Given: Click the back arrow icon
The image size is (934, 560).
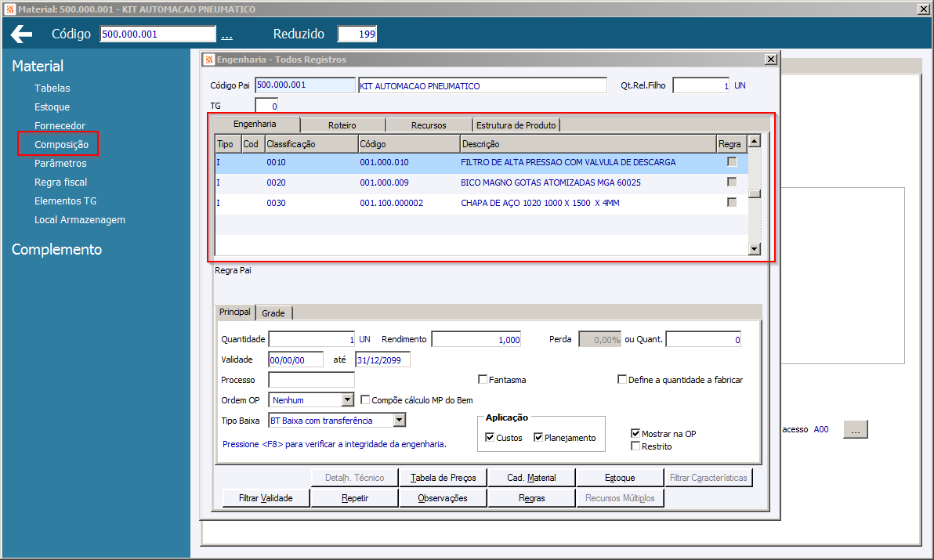Looking at the screenshot, I should (21, 34).
